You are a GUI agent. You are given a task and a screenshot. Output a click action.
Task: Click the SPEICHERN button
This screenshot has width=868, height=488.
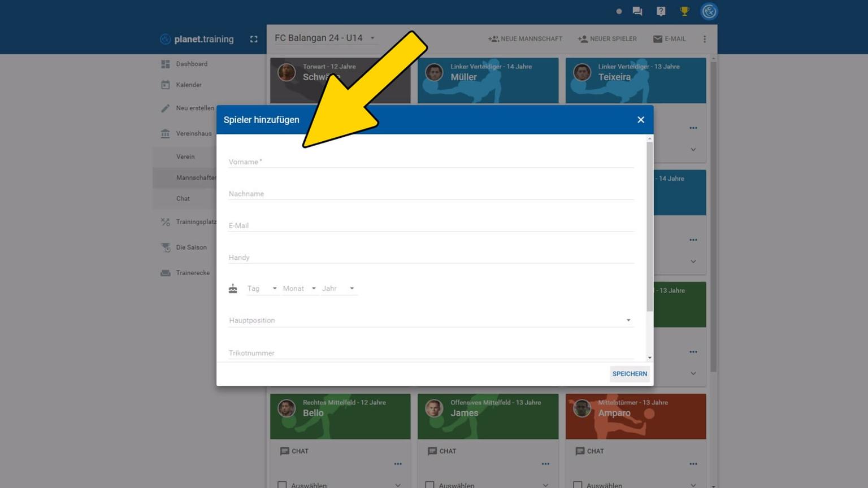[630, 374]
